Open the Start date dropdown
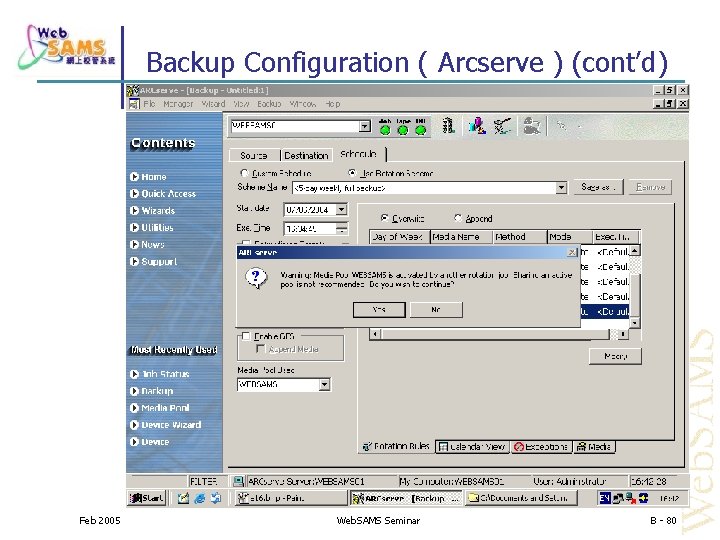The height and width of the screenshot is (540, 720). pos(341,210)
